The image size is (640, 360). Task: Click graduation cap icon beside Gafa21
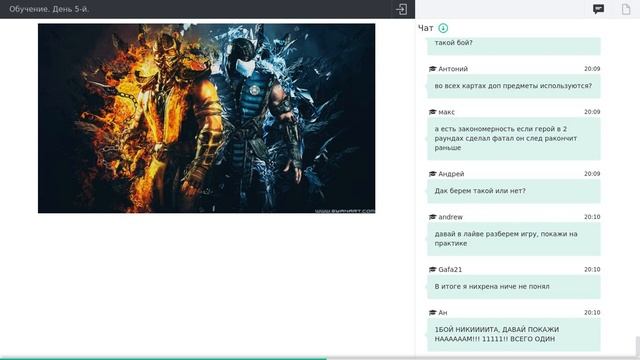tap(433, 269)
